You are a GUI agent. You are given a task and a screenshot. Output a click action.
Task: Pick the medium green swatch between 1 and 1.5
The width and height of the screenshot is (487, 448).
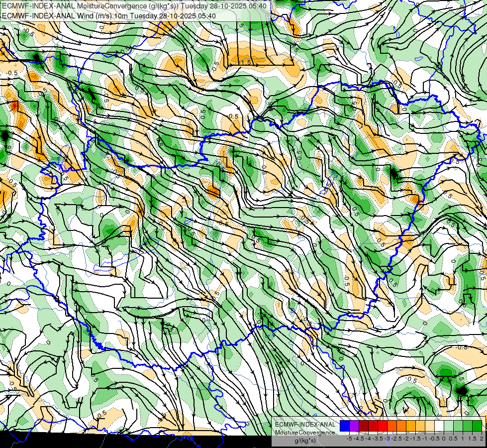[468, 426]
